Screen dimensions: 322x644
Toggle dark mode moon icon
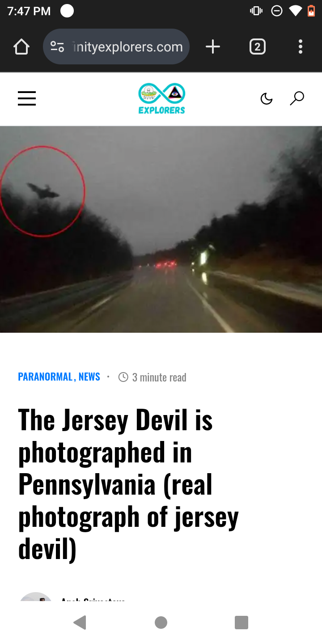pyautogui.click(x=267, y=98)
